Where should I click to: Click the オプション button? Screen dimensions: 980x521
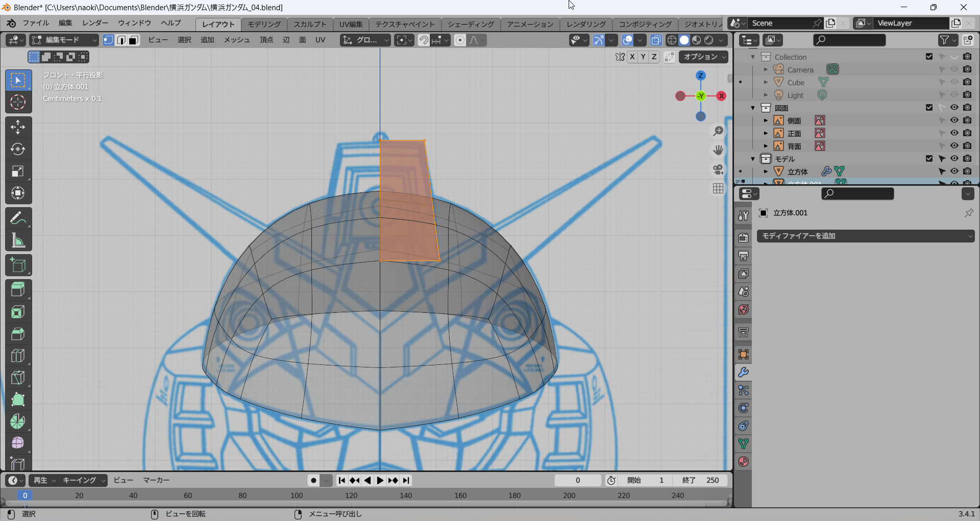pyautogui.click(x=703, y=57)
